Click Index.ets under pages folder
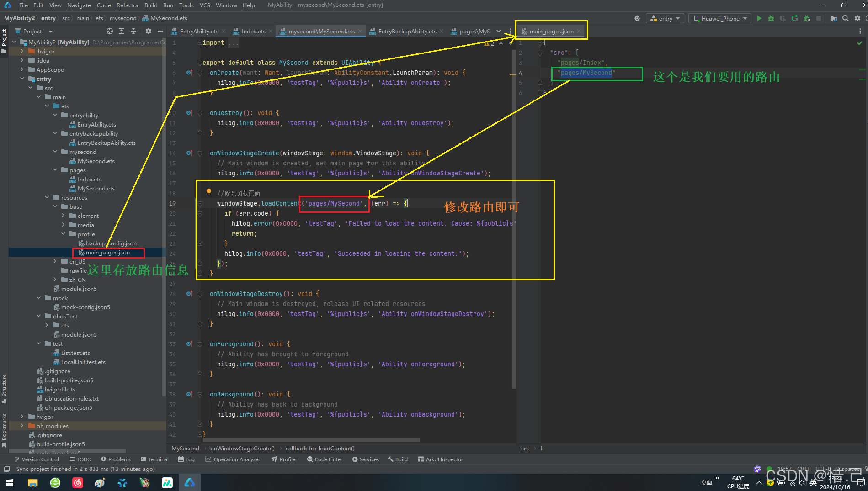The width and height of the screenshot is (868, 491). [x=89, y=179]
